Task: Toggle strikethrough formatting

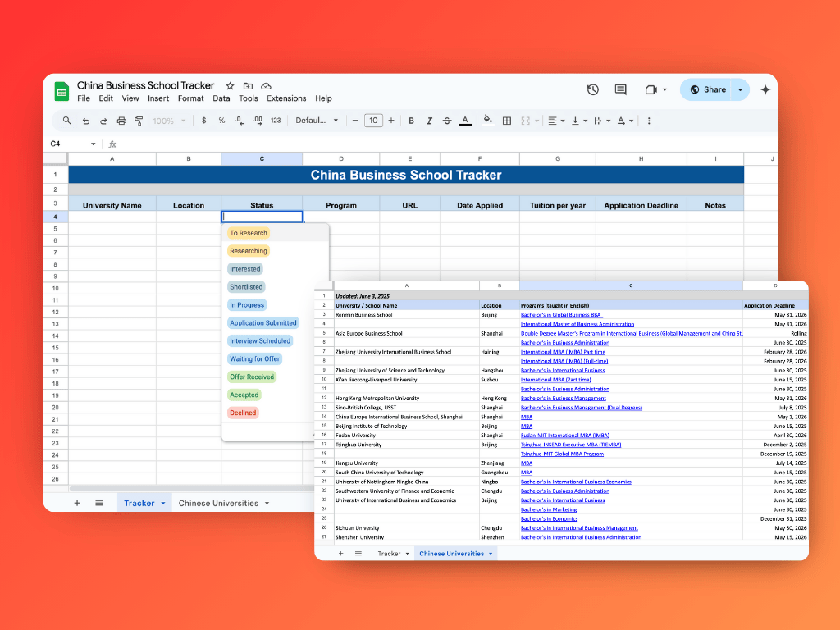Action: pos(447,121)
